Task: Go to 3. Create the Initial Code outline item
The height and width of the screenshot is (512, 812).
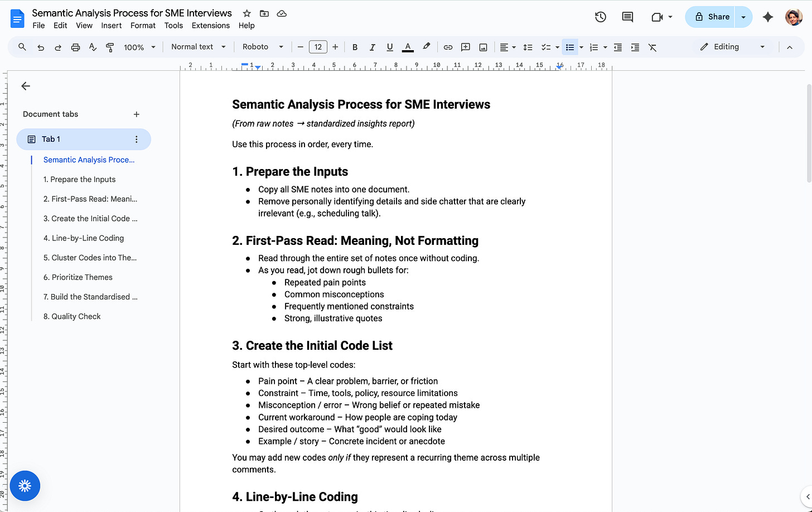Action: pos(90,219)
